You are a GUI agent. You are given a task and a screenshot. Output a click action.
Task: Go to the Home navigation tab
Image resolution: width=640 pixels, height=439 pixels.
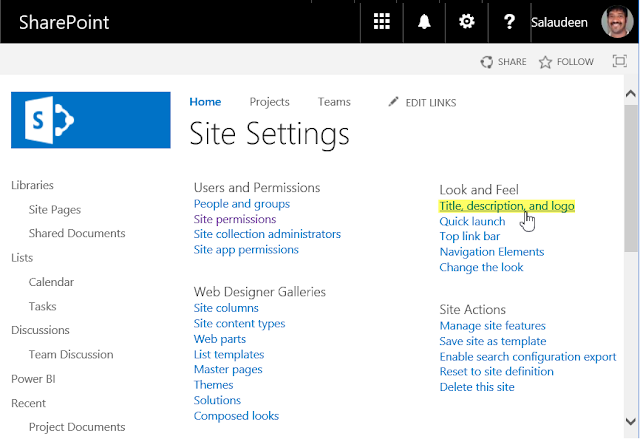(205, 102)
